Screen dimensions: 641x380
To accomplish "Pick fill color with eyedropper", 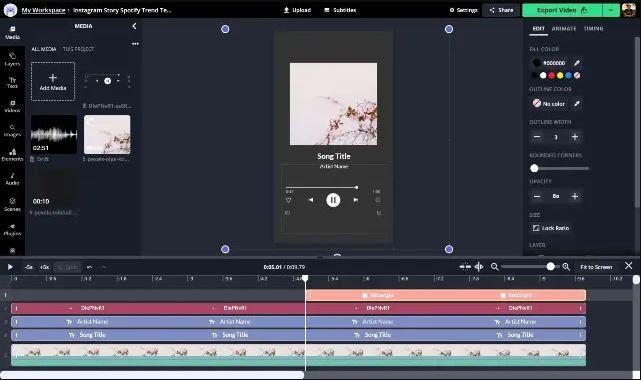I will coord(576,63).
